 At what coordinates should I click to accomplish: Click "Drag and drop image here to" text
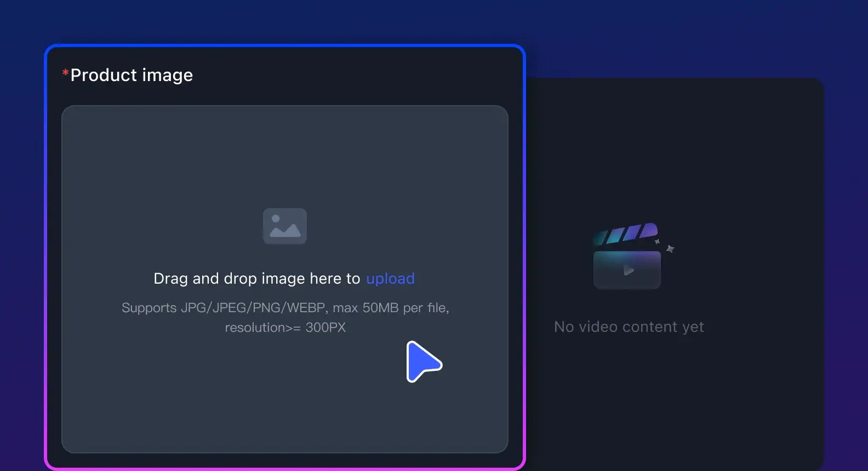256,278
